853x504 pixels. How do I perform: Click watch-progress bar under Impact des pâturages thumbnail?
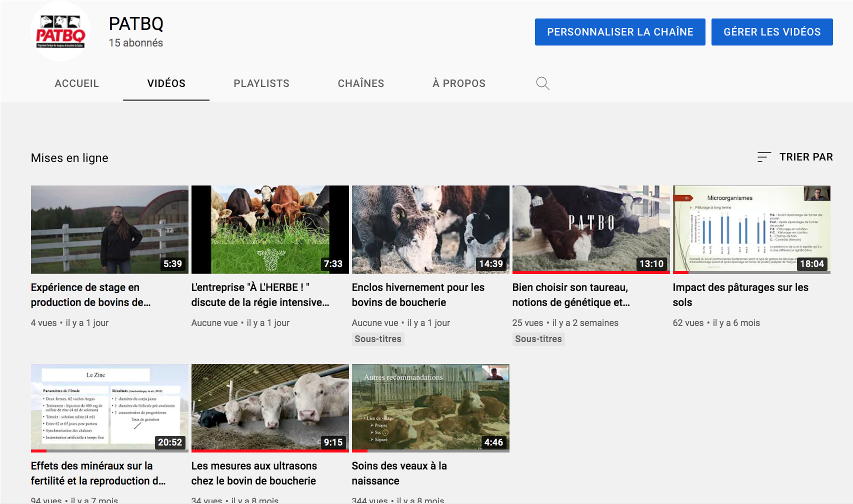tap(751, 272)
